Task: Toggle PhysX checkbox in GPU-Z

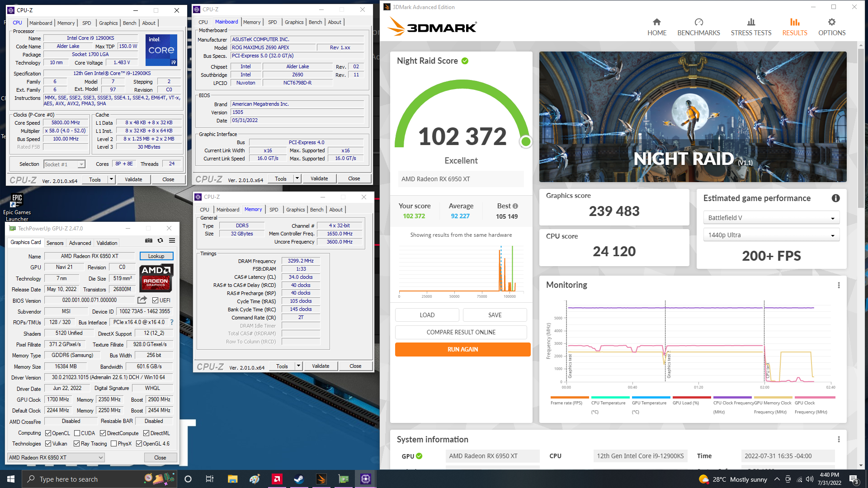Action: (x=113, y=444)
